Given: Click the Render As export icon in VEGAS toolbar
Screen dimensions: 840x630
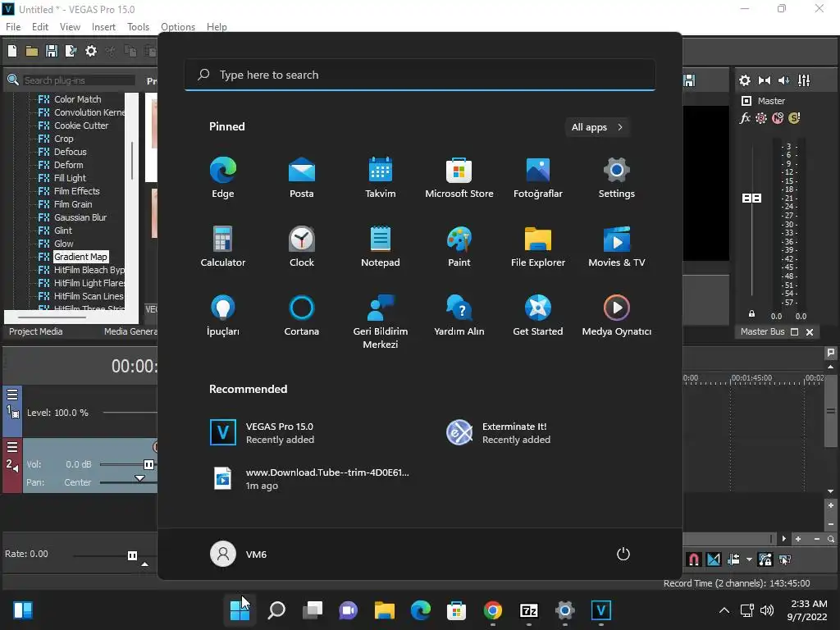Looking at the screenshot, I should coord(71,51).
